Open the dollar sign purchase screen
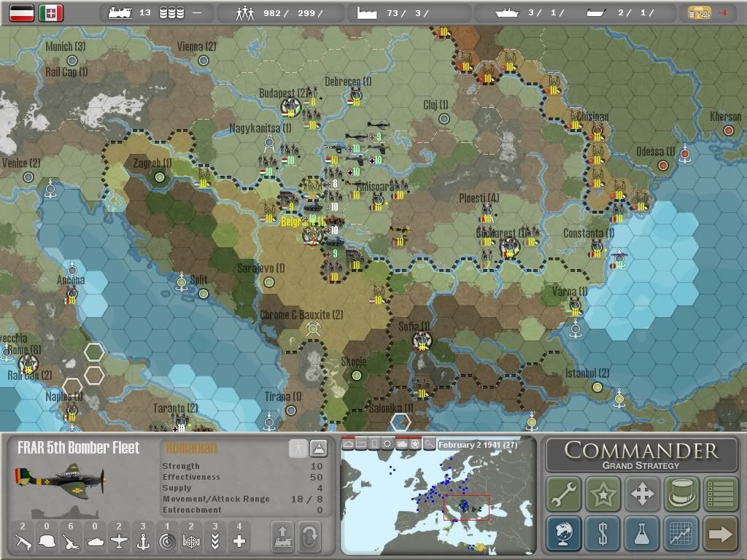 (603, 533)
